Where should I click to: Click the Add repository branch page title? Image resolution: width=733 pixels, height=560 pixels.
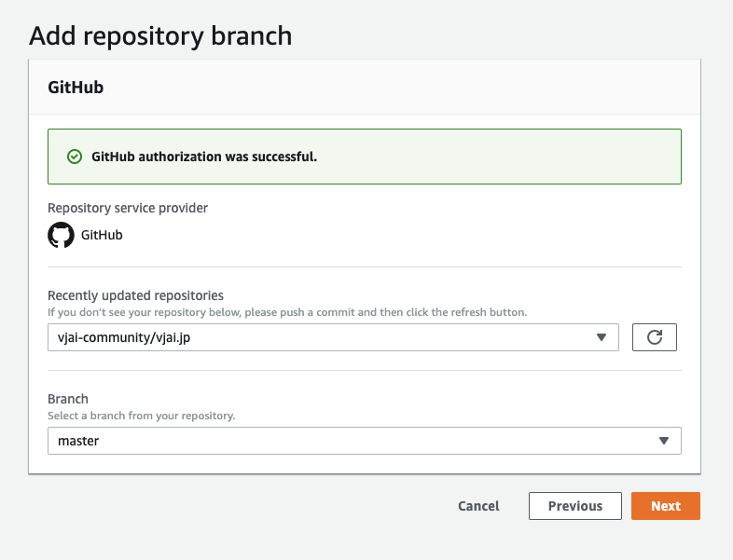point(160,36)
